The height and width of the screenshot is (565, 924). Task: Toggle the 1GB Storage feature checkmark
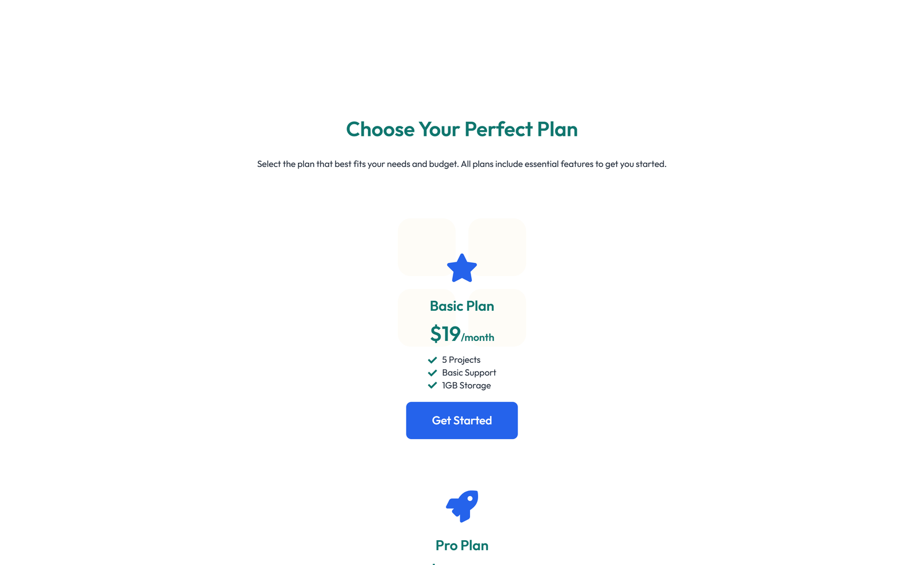432,385
